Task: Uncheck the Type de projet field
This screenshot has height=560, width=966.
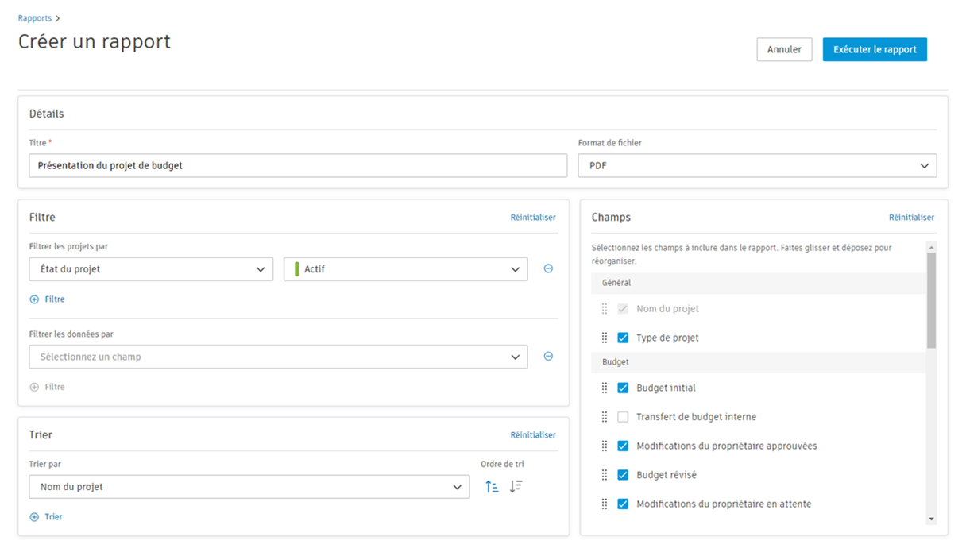Action: (x=623, y=338)
